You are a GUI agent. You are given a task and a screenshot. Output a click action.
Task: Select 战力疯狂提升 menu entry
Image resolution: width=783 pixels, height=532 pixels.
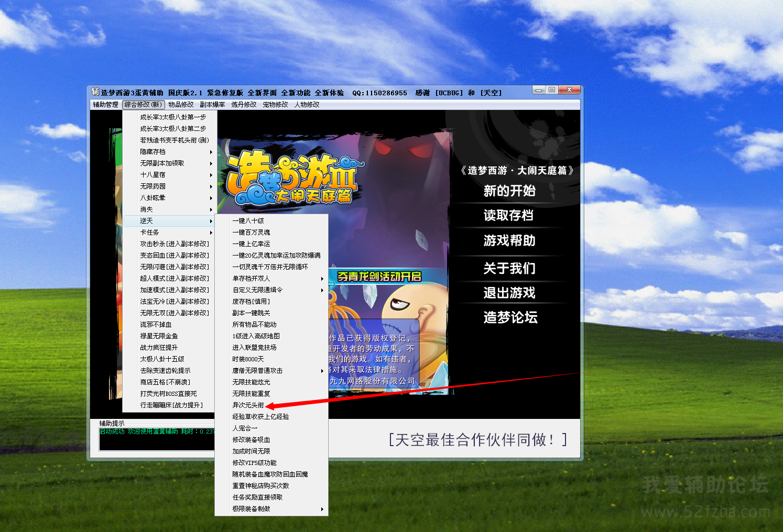[x=169, y=348]
